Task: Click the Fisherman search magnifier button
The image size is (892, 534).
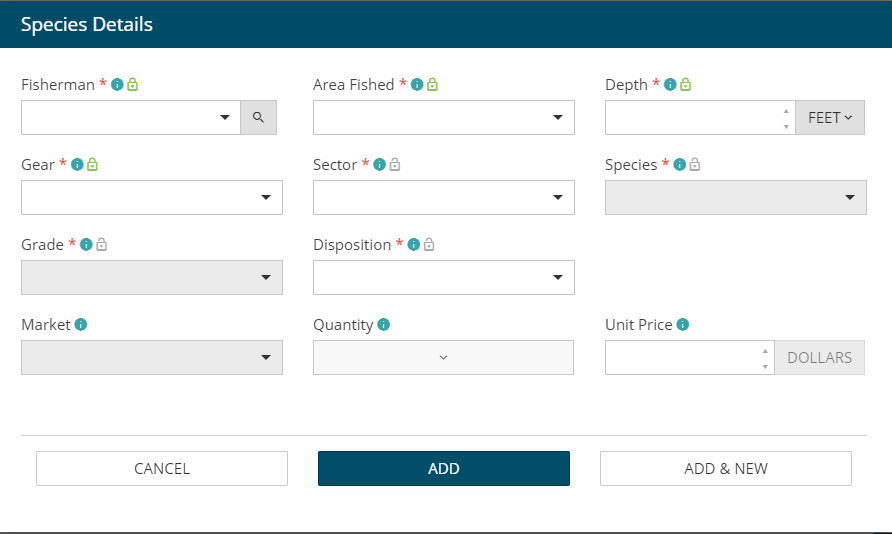Action: coord(258,117)
